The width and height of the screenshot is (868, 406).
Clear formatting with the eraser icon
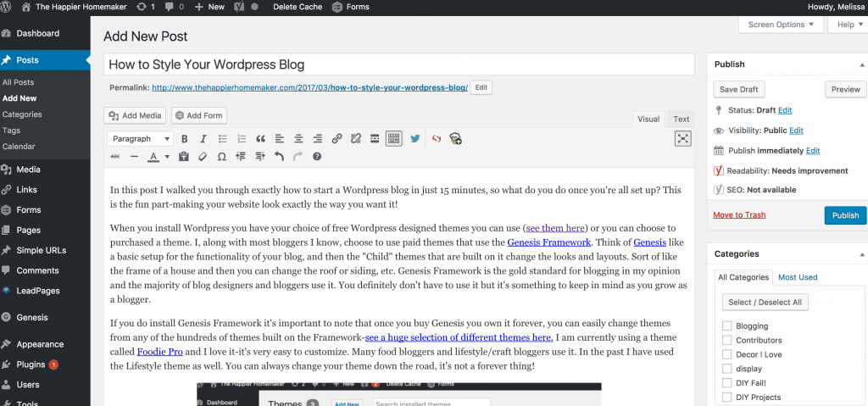pos(203,157)
